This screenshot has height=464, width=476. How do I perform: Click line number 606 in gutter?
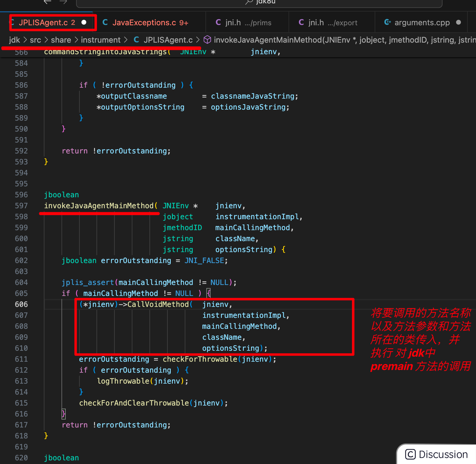[x=21, y=304]
